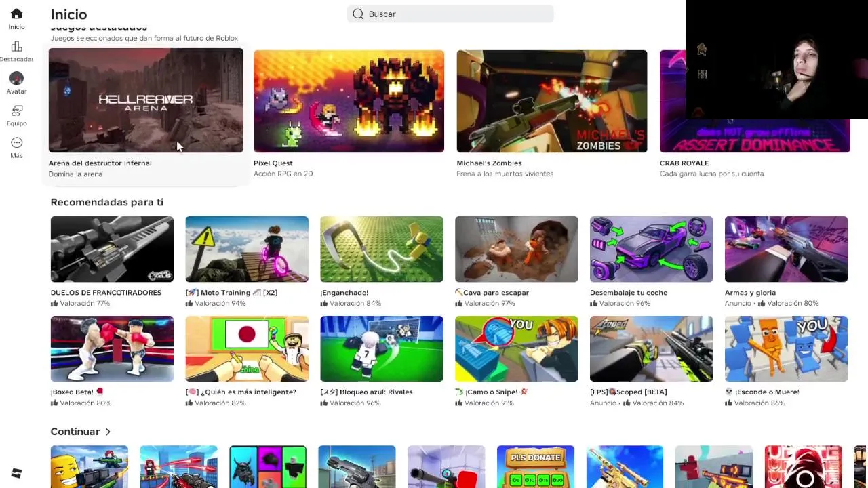Viewport: 868px width, 488px height.
Task: Open ¡Esconde o Muere! game thumbnail
Action: pos(786,348)
